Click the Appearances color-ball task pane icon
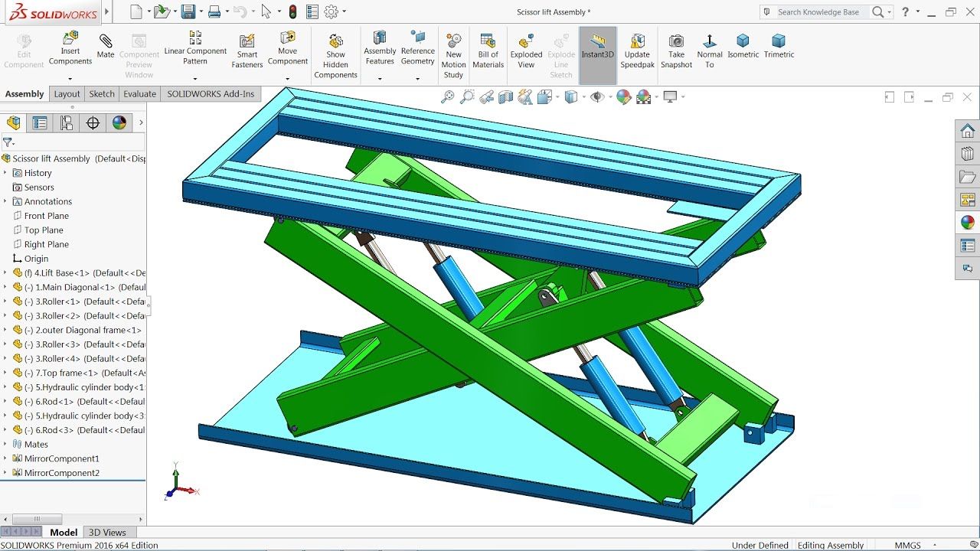The height and width of the screenshot is (551, 980). point(968,223)
